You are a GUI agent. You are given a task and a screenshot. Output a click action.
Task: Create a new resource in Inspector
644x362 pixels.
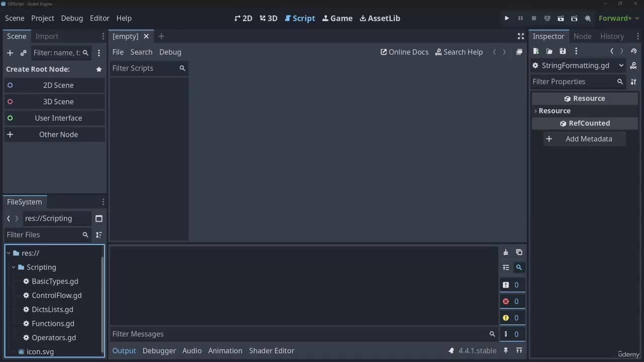536,51
